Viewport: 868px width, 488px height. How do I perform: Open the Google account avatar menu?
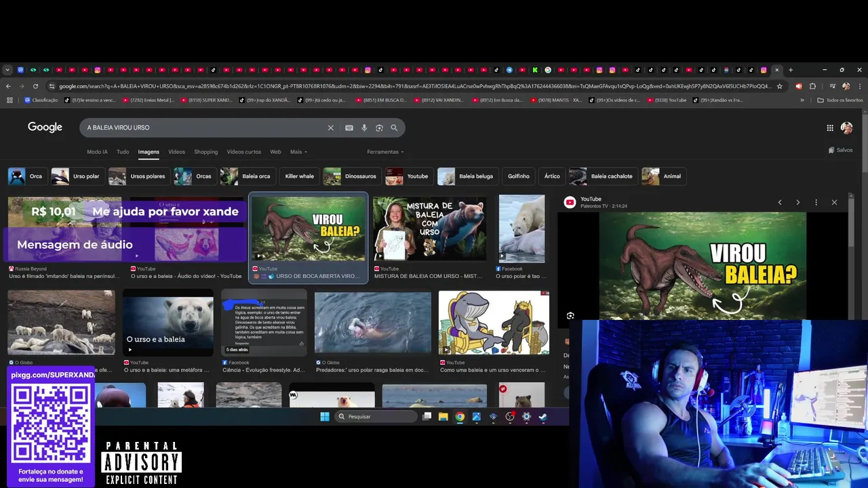pyautogui.click(x=846, y=127)
